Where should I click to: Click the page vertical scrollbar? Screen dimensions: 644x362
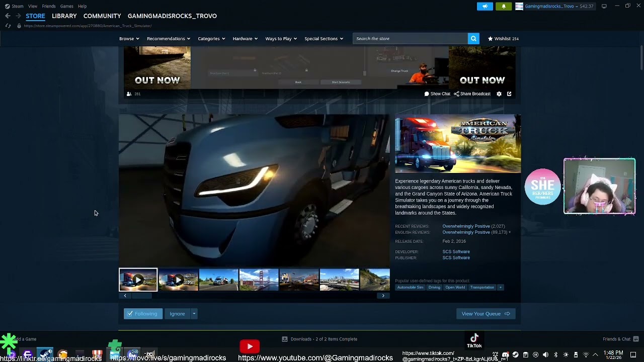(x=641, y=58)
